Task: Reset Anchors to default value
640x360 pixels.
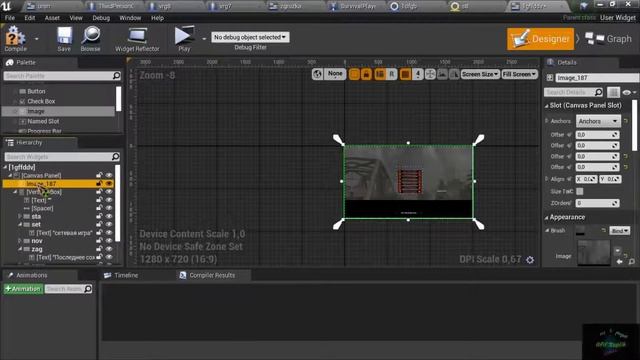Action: (626, 121)
